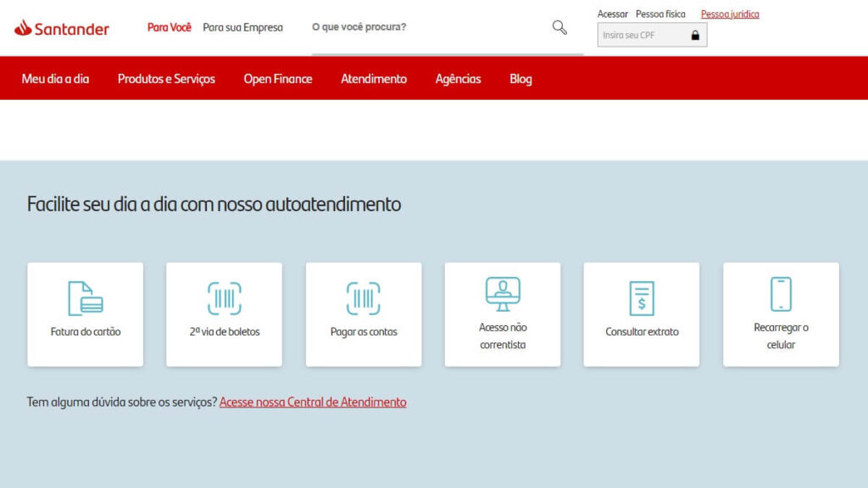Click the Consultar extrato receipt icon
This screenshot has height=488, width=868.
click(x=642, y=298)
